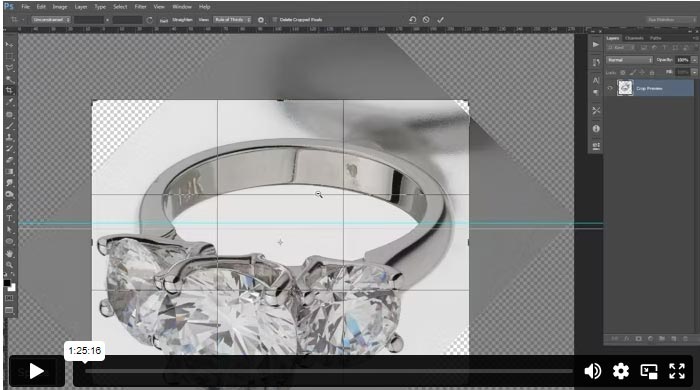The width and height of the screenshot is (700, 390).
Task: Select the Blur tool
Action: click(9, 183)
